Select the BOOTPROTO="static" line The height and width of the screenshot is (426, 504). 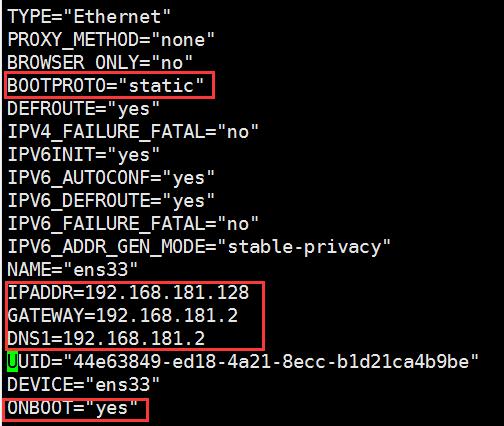tap(105, 85)
